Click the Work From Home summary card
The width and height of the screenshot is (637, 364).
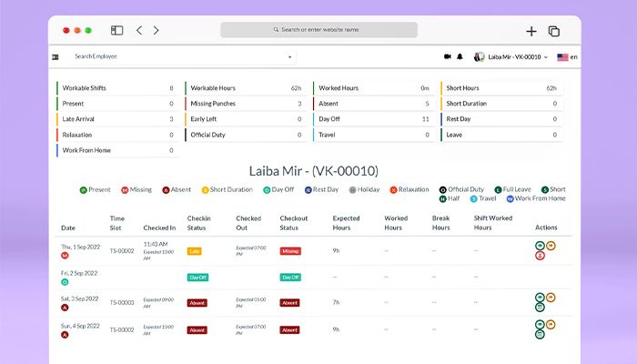117,150
